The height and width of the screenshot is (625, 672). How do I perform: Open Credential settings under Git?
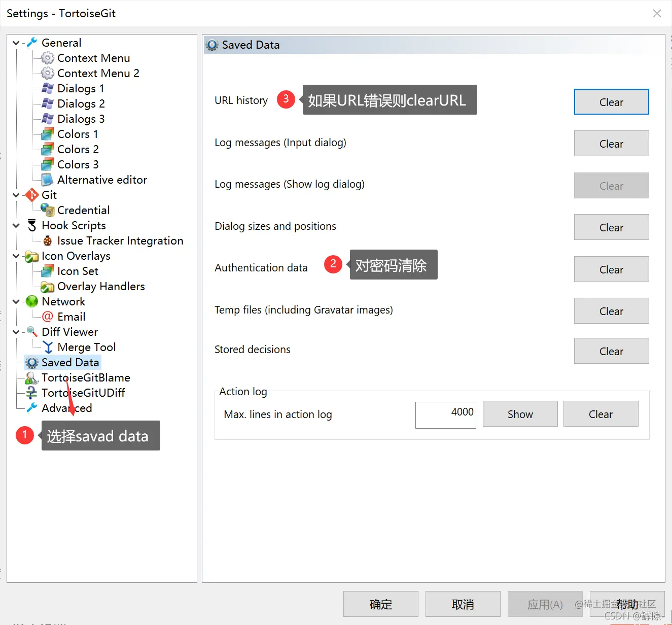click(x=84, y=210)
